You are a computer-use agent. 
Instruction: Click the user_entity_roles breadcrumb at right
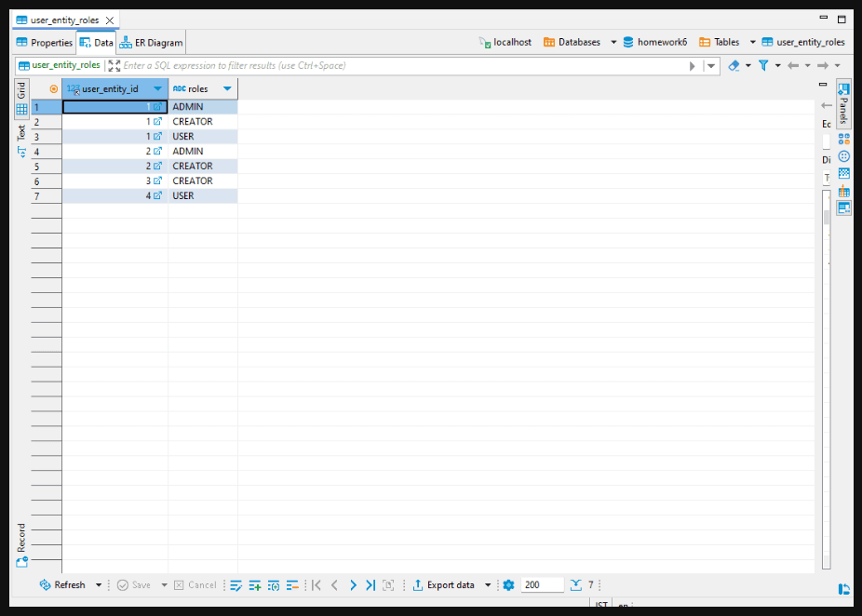coord(803,42)
